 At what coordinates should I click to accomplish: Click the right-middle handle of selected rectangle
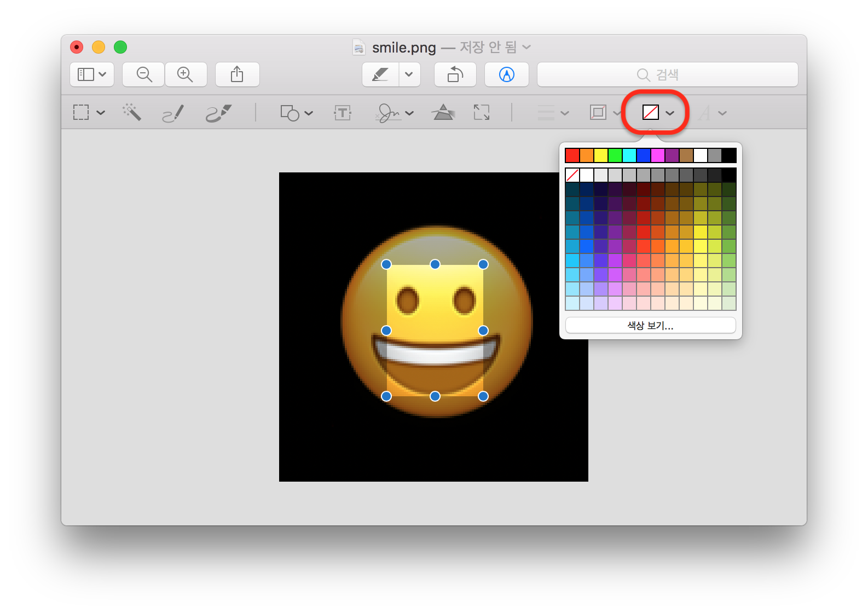click(x=483, y=331)
